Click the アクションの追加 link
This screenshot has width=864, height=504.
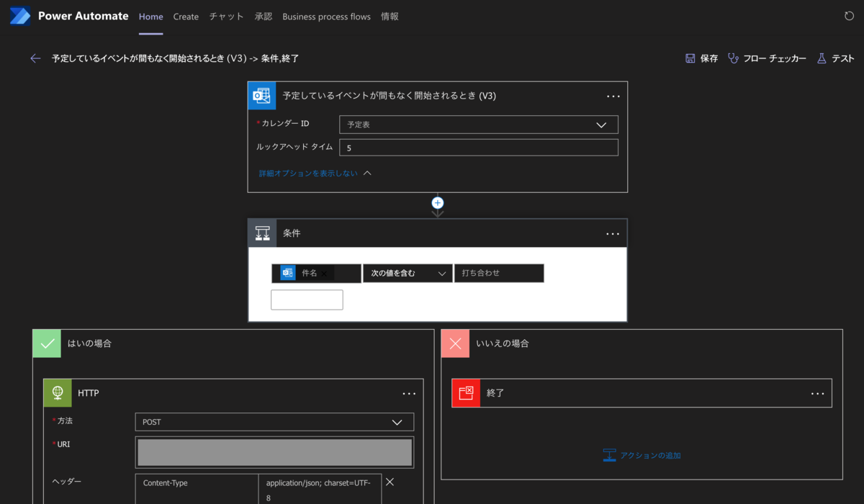pyautogui.click(x=650, y=455)
